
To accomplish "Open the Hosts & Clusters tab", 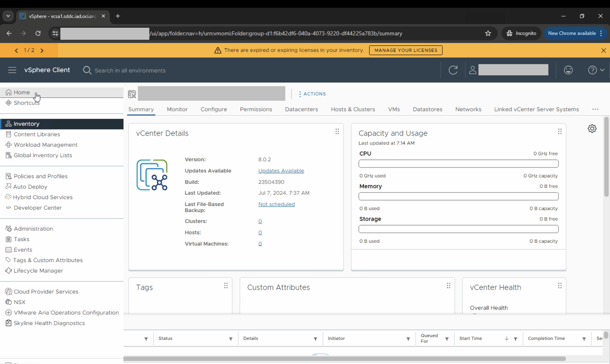I will click(x=353, y=109).
